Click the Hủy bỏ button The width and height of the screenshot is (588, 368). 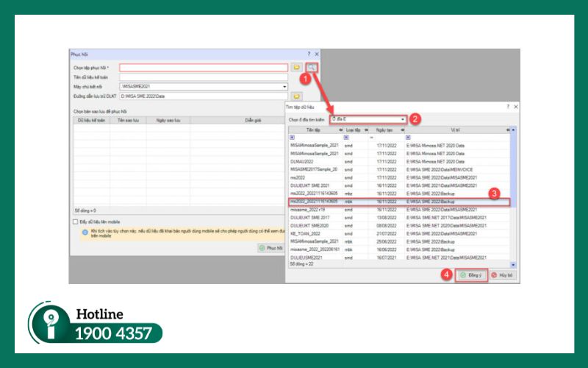(503, 275)
